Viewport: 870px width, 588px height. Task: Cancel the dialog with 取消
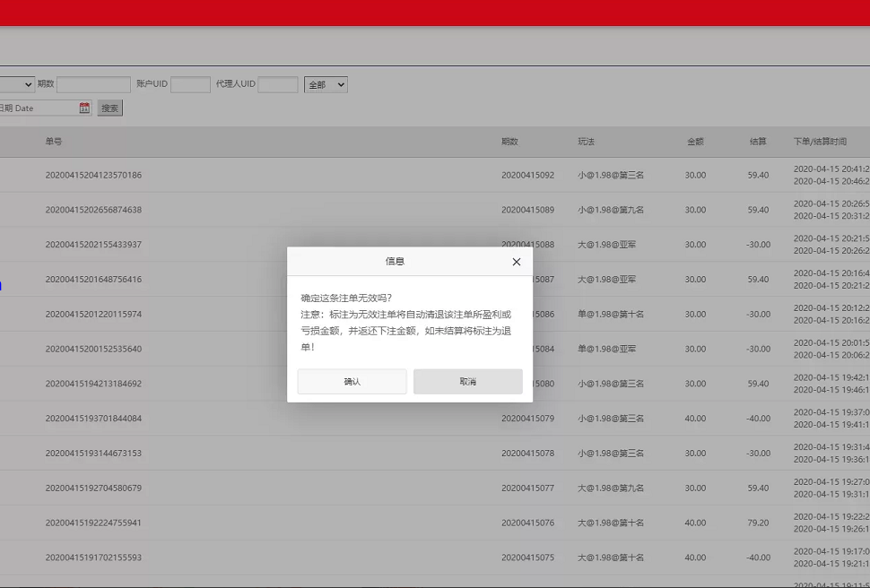tap(467, 382)
